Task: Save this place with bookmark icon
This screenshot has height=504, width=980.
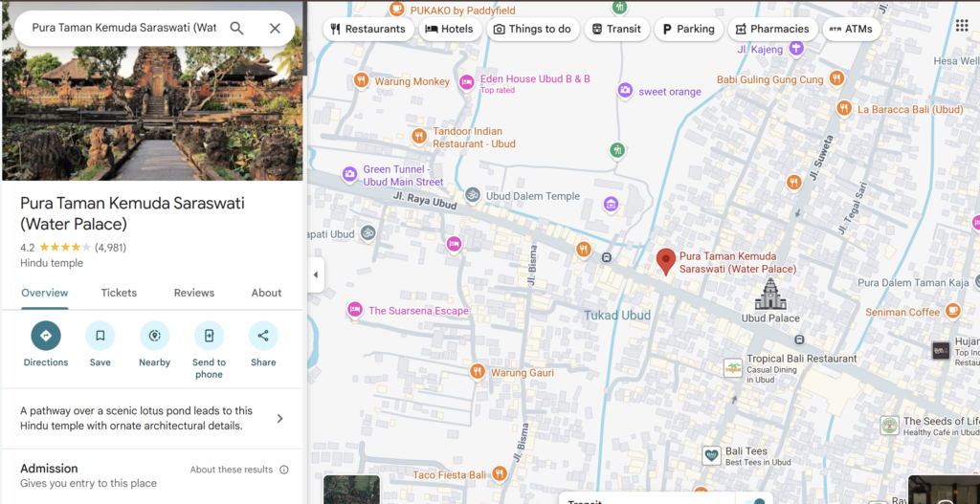Action: click(x=100, y=336)
